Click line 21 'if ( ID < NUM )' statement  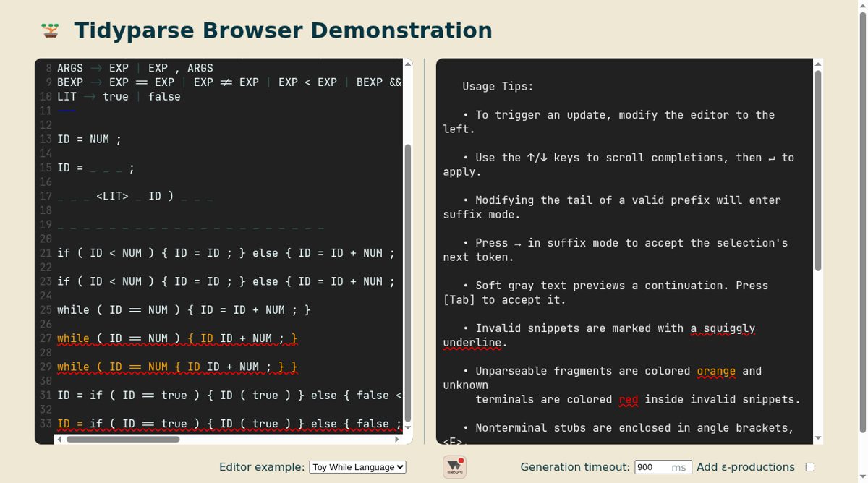click(226, 253)
